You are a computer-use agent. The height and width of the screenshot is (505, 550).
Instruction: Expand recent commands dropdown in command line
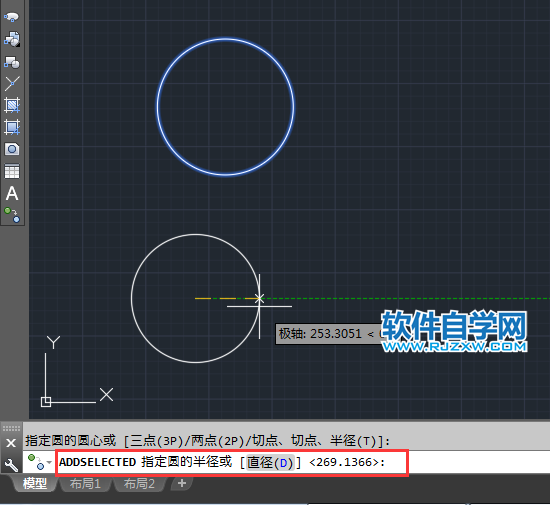tap(49, 462)
